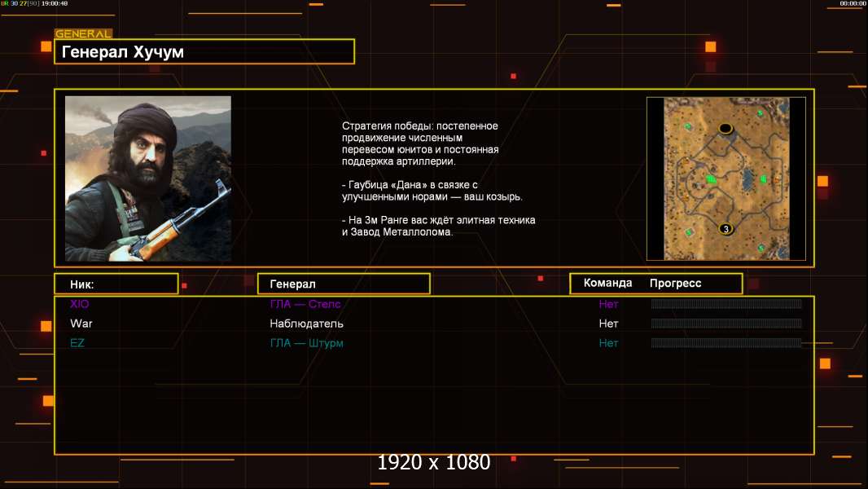
Task: Click the yellow GENERAL label
Action: 83,33
